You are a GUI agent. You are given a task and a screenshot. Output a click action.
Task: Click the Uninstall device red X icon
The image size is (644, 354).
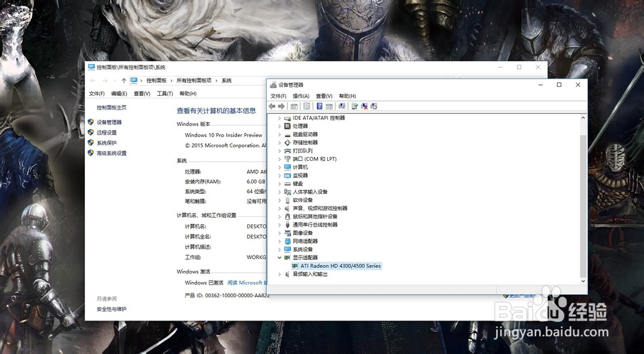pyautogui.click(x=365, y=106)
